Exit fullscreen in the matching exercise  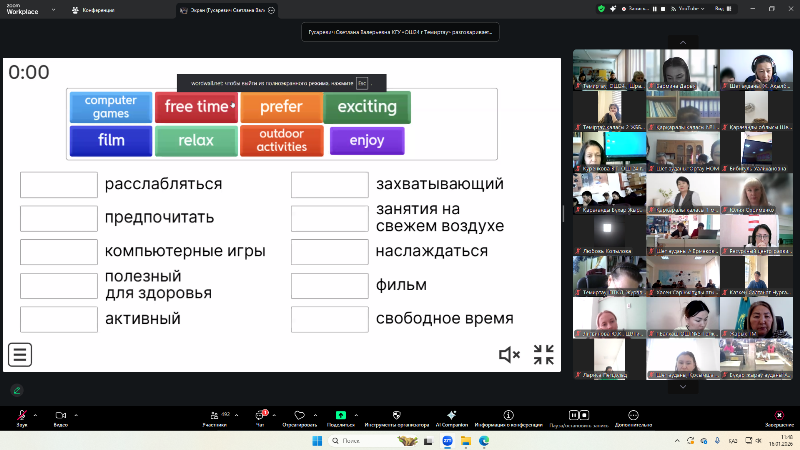[543, 354]
